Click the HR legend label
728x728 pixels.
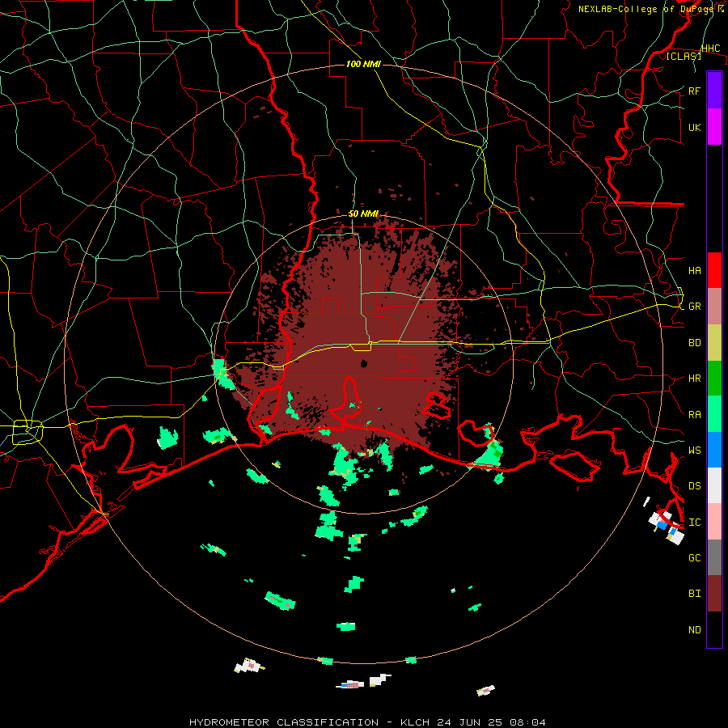[x=694, y=379]
